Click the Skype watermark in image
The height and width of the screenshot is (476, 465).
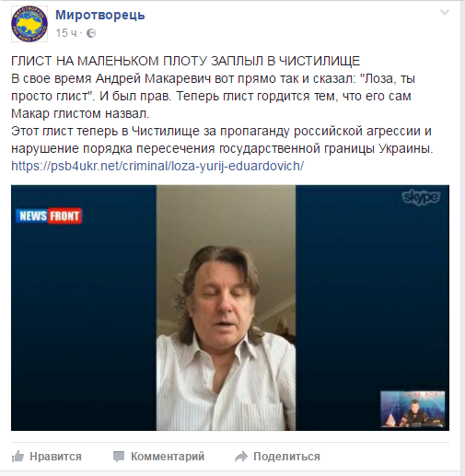click(x=421, y=197)
